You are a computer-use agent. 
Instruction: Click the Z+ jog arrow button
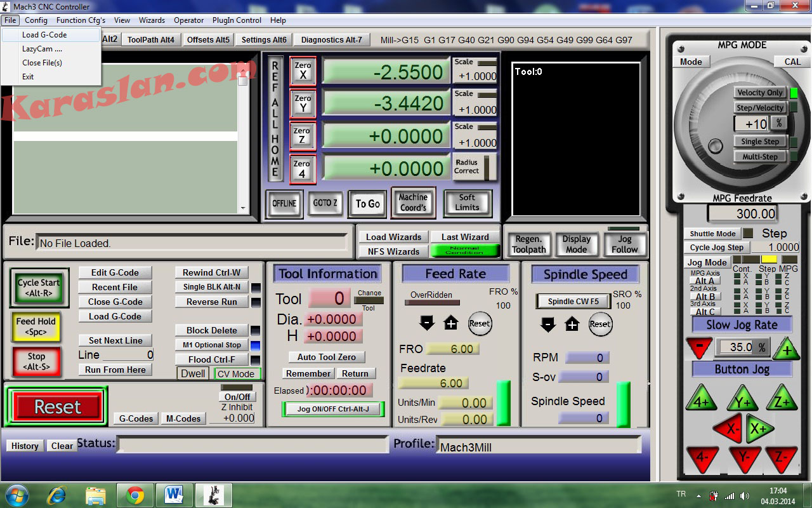782,399
